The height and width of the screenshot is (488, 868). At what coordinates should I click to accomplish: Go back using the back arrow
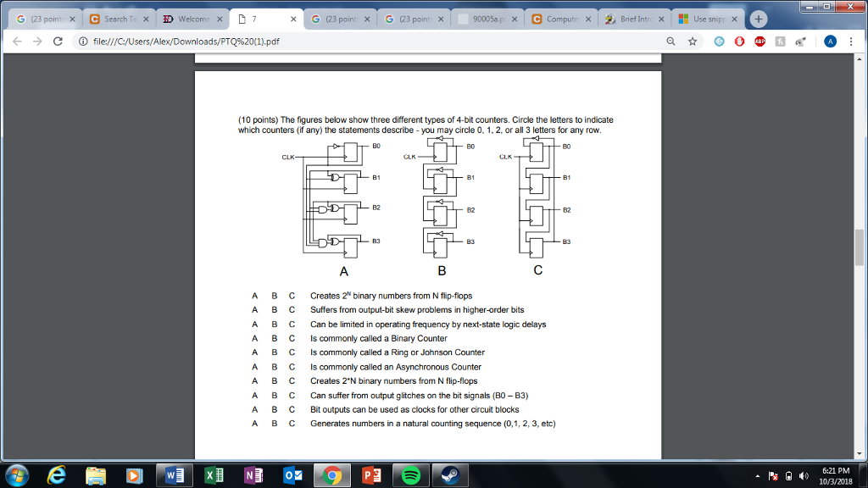(15, 40)
